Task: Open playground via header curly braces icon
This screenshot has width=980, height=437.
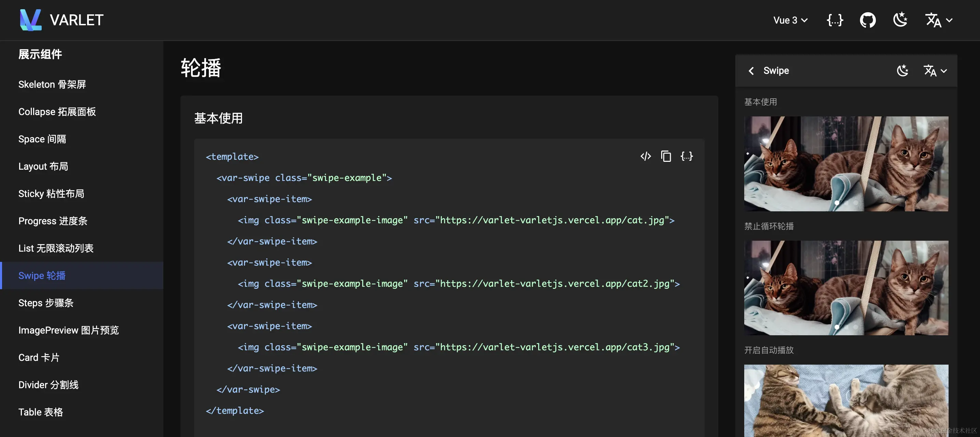Action: click(835, 20)
